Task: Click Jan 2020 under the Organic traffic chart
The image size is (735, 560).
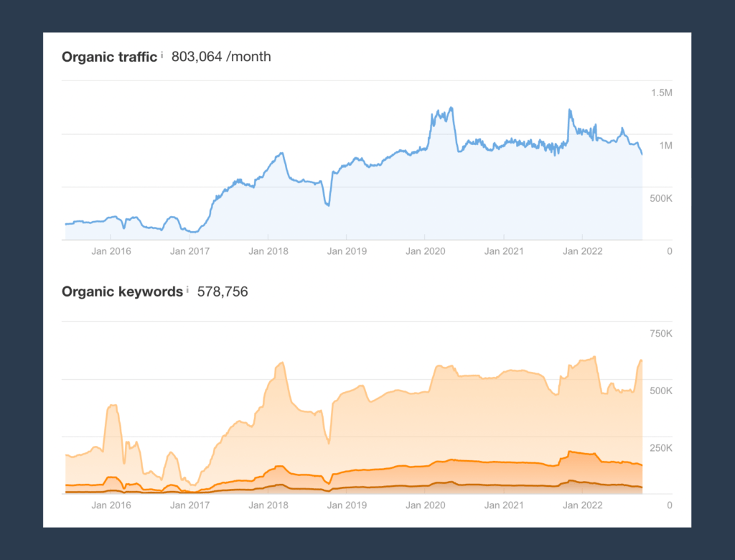Action: pos(425,251)
